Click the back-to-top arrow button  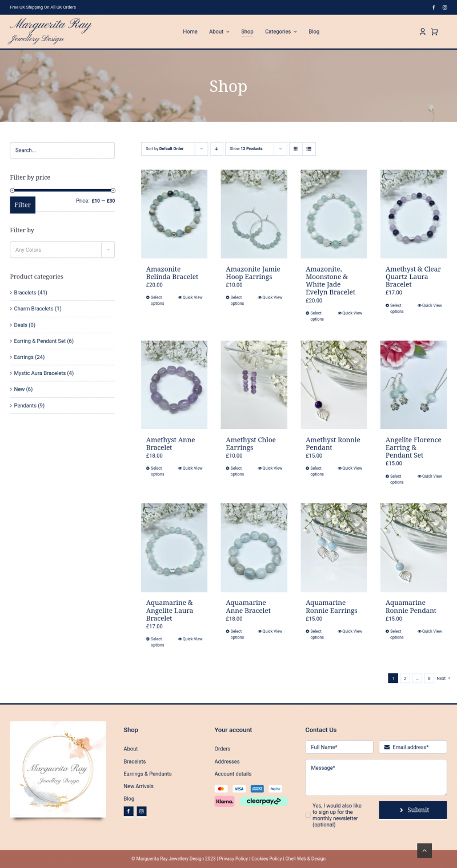tap(424, 850)
